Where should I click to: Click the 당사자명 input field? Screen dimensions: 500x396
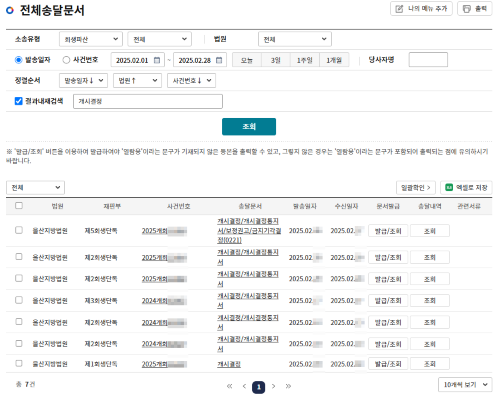tap(428, 60)
